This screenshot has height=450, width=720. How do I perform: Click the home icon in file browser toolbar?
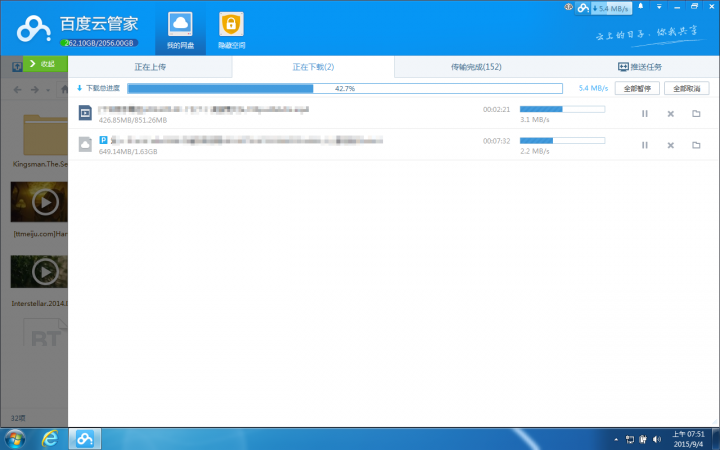(x=64, y=90)
